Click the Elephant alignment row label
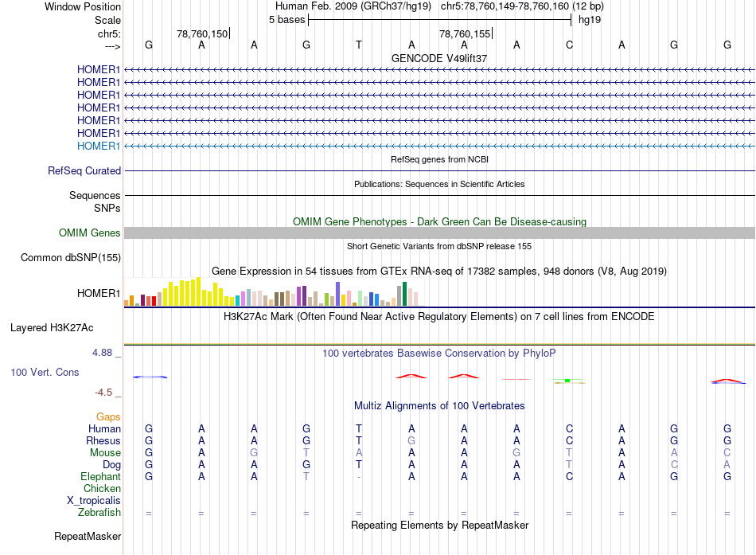 click(100, 476)
